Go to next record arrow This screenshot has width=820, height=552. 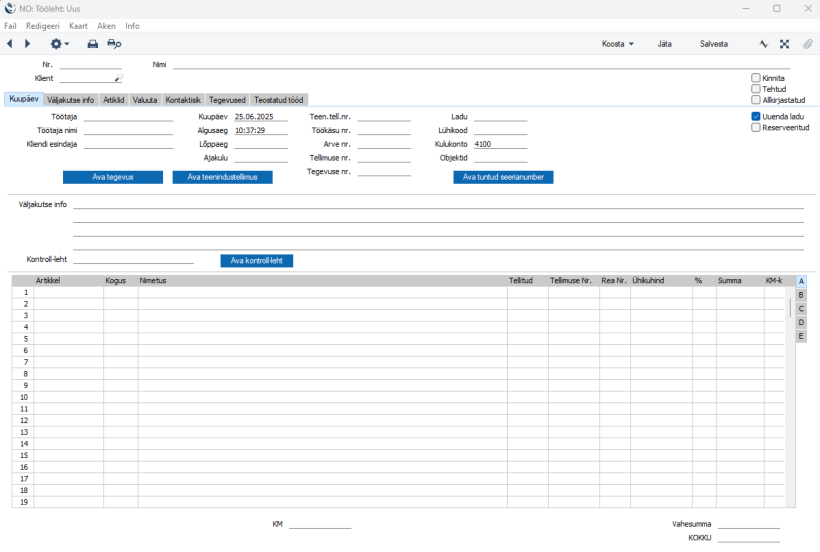pos(28,44)
